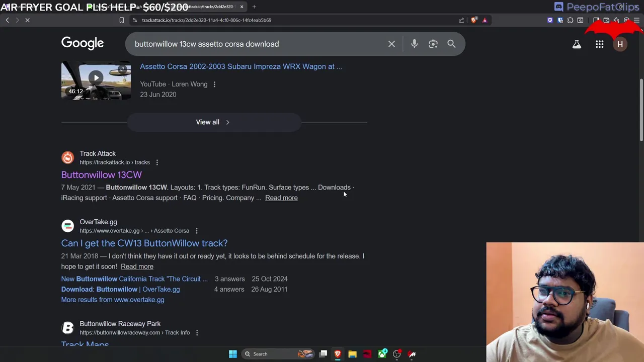Open the Xbox app on the taskbar
The height and width of the screenshot is (362, 644).
[x=382, y=354]
